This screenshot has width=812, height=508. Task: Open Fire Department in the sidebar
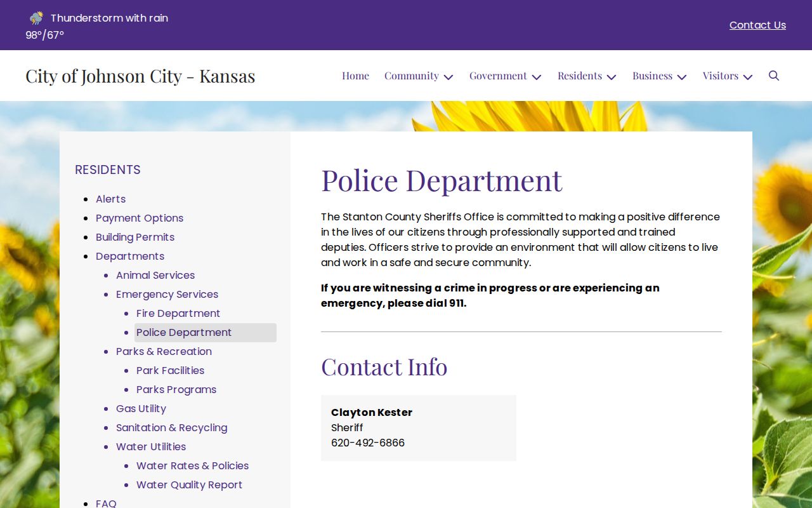click(178, 313)
